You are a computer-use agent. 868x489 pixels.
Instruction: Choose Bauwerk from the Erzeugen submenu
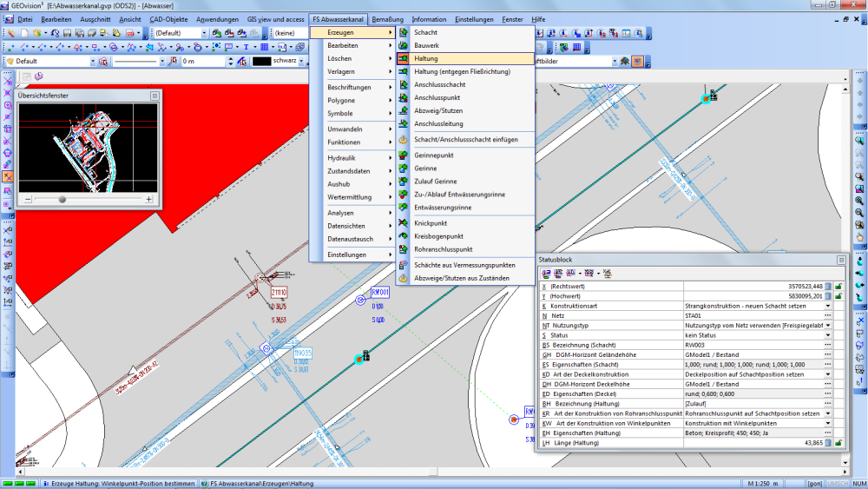426,45
